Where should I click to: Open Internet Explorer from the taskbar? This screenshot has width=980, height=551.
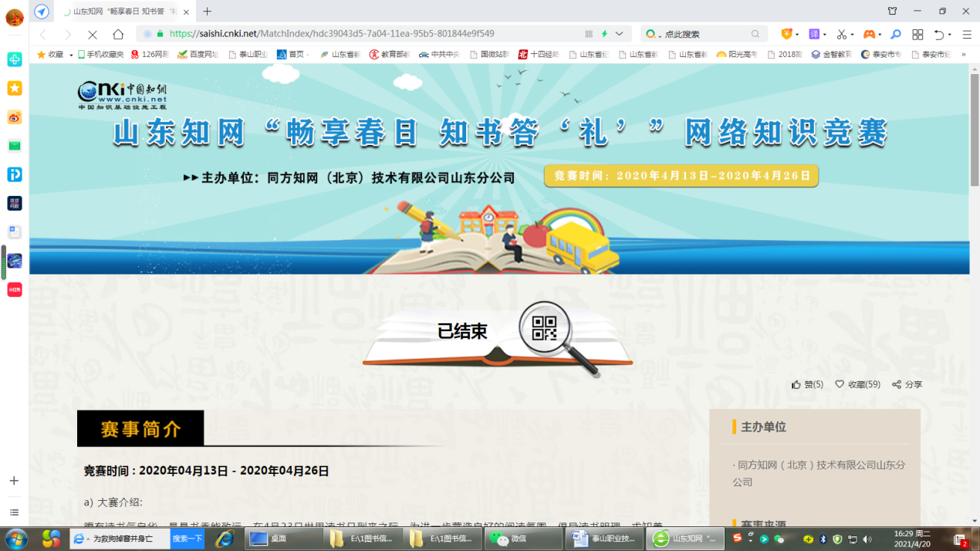click(x=225, y=539)
